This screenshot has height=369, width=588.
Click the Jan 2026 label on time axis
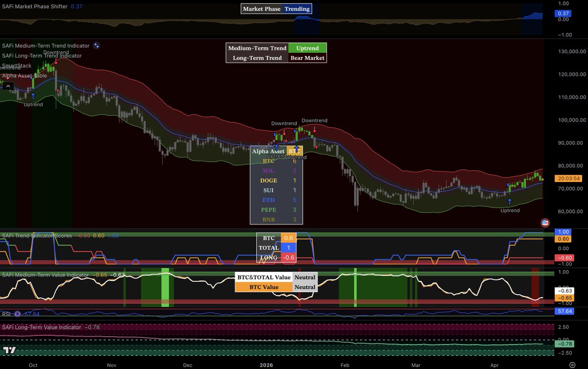click(267, 365)
